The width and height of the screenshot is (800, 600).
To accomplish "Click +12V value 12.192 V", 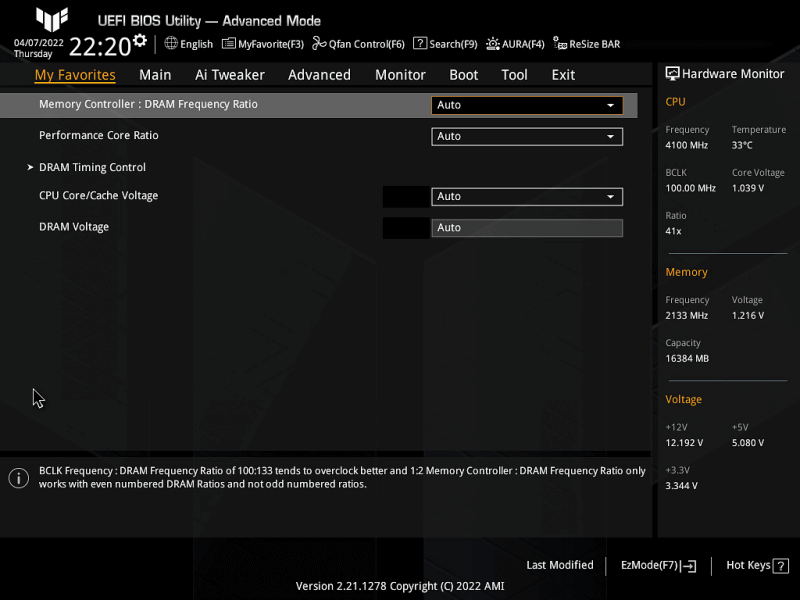I will 684,443.
